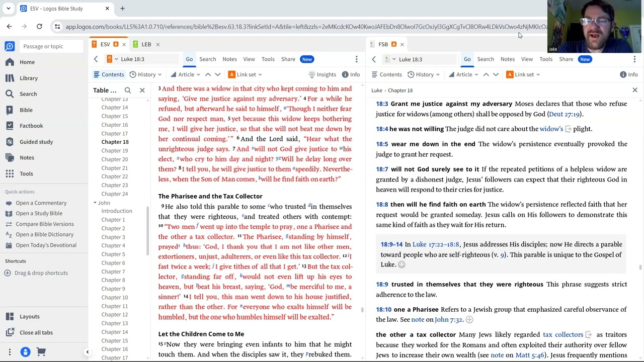The width and height of the screenshot is (644, 362).
Task: Open Search menu in ESV panel
Action: pyautogui.click(x=207, y=59)
